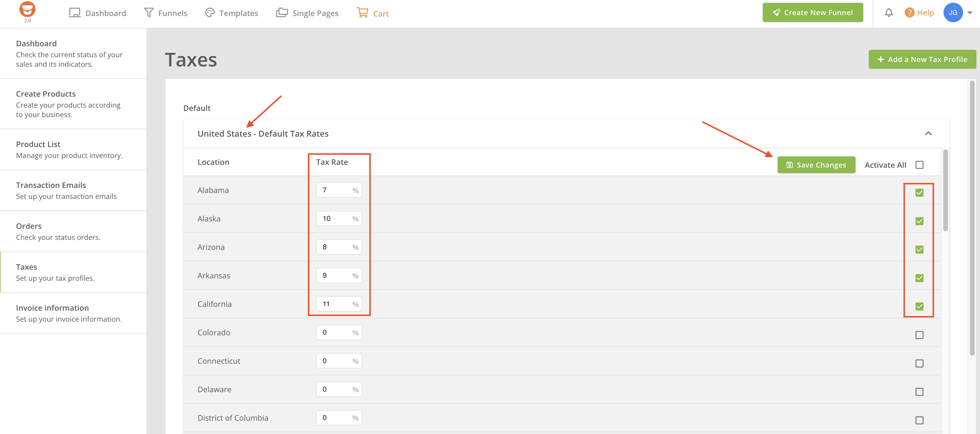Activate the Colorado tax checkbox

(919, 335)
